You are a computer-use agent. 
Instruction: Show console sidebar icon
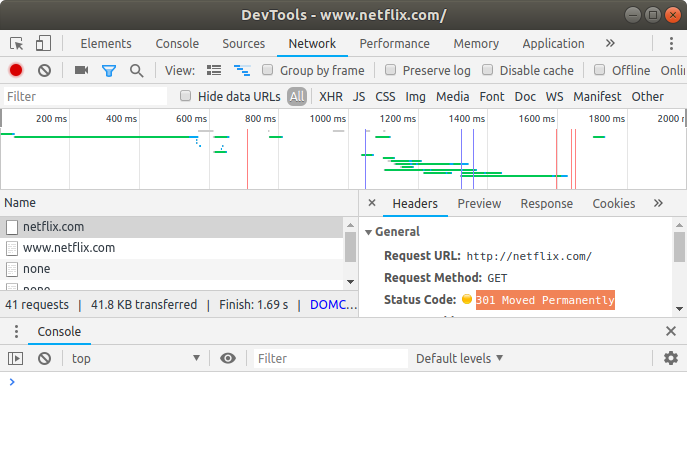pyautogui.click(x=15, y=359)
